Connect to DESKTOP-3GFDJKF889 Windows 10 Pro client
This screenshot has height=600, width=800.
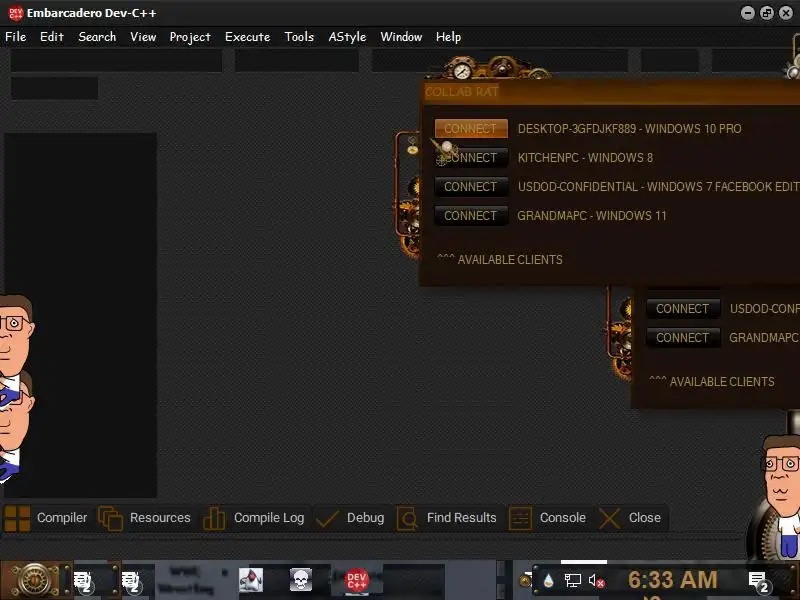471,129
